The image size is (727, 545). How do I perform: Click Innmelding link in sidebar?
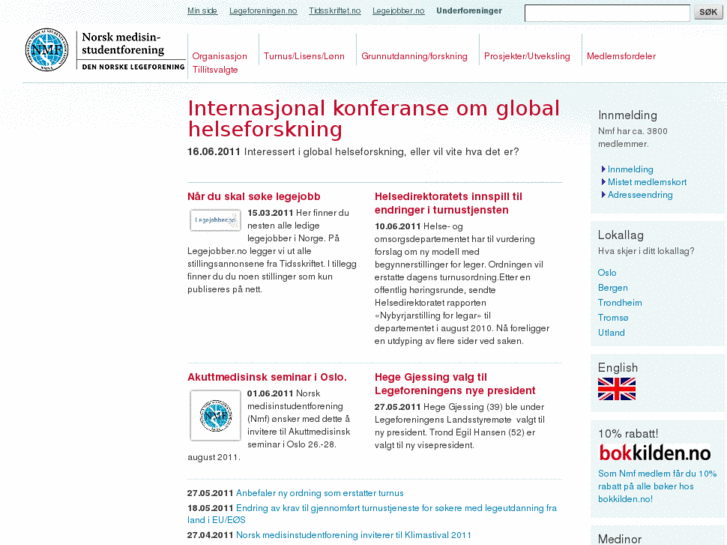click(630, 169)
